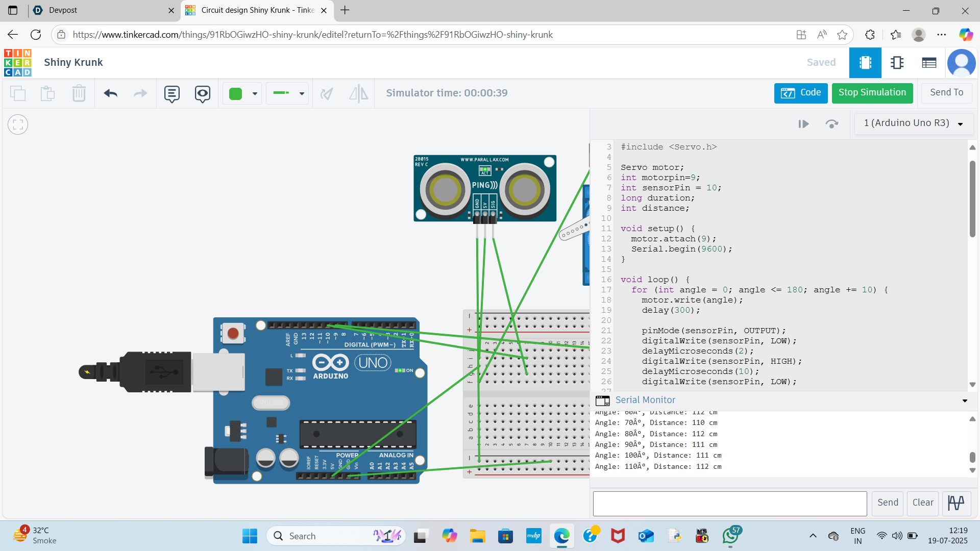Click the zoom to fit icon
Image resolution: width=980 pixels, height=551 pixels.
click(x=18, y=124)
